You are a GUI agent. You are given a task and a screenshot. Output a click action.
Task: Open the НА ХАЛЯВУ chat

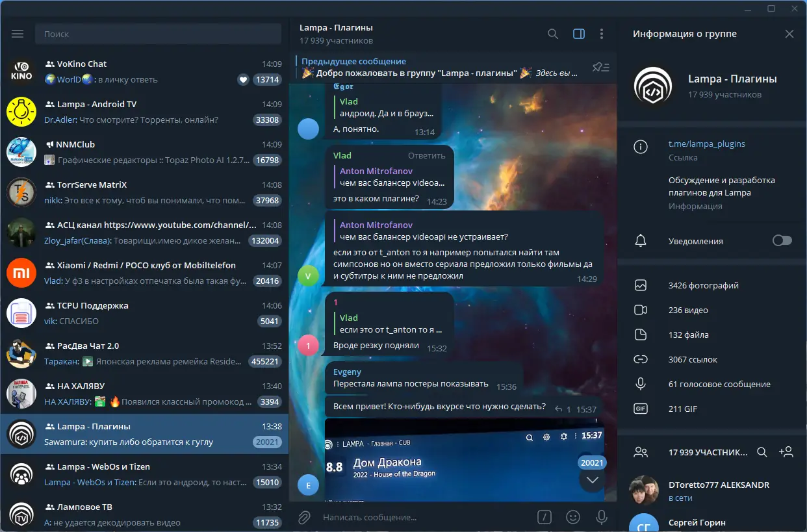tap(144, 394)
